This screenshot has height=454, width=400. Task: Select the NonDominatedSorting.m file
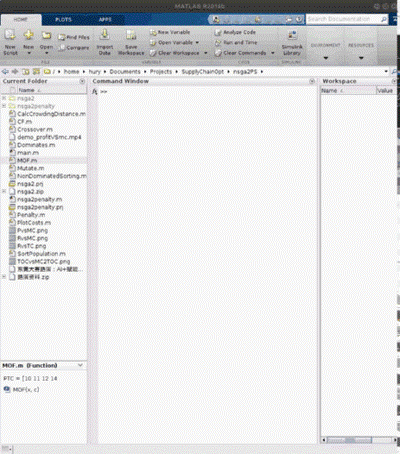pos(52,176)
